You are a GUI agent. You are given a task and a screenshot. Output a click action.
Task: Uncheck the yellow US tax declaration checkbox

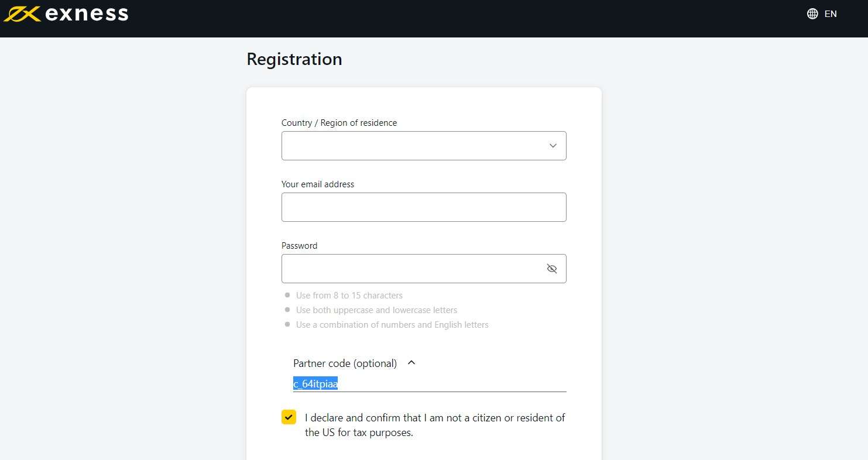pyautogui.click(x=289, y=417)
